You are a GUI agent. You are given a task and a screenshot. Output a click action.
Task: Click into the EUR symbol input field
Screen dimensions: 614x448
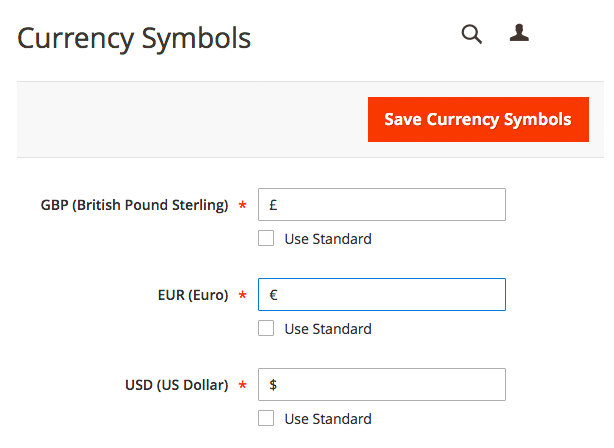(381, 295)
